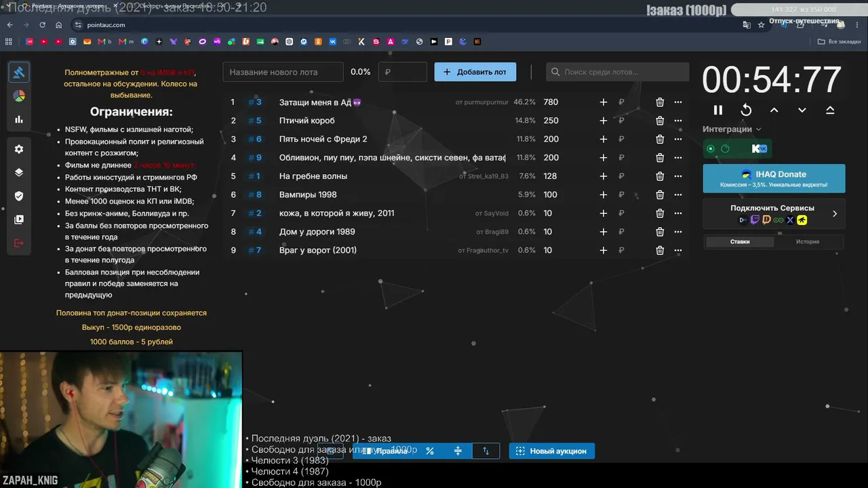Switch to the Ставки tab
Screen dimensions: 868x488
click(739, 241)
